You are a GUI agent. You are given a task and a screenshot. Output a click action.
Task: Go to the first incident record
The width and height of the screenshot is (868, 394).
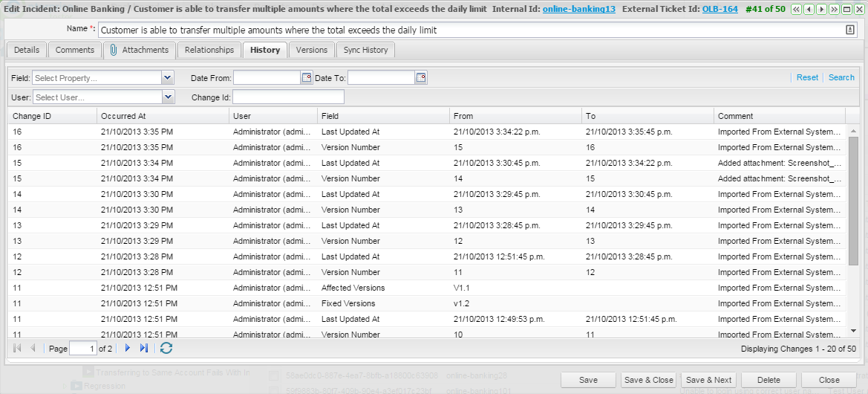pos(797,10)
